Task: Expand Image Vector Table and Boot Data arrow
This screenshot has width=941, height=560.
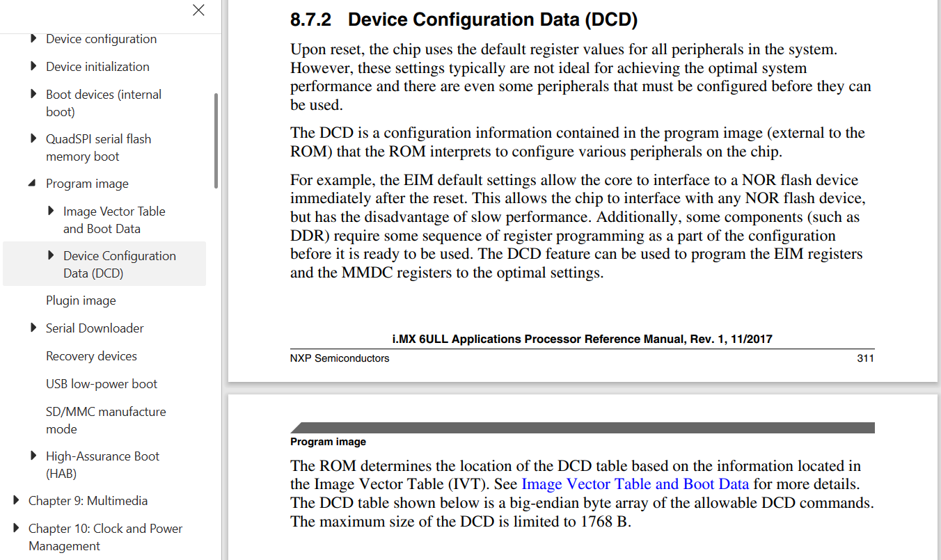Action: [x=51, y=211]
